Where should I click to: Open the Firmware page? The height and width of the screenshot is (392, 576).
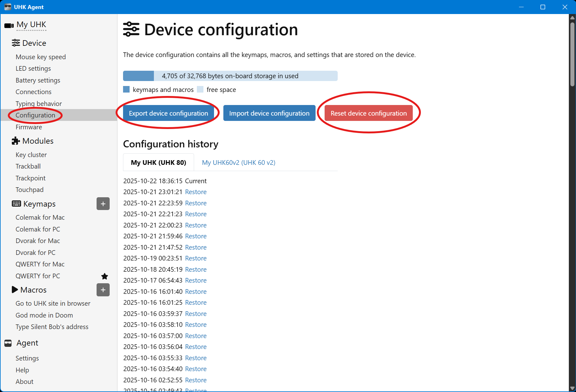point(29,127)
